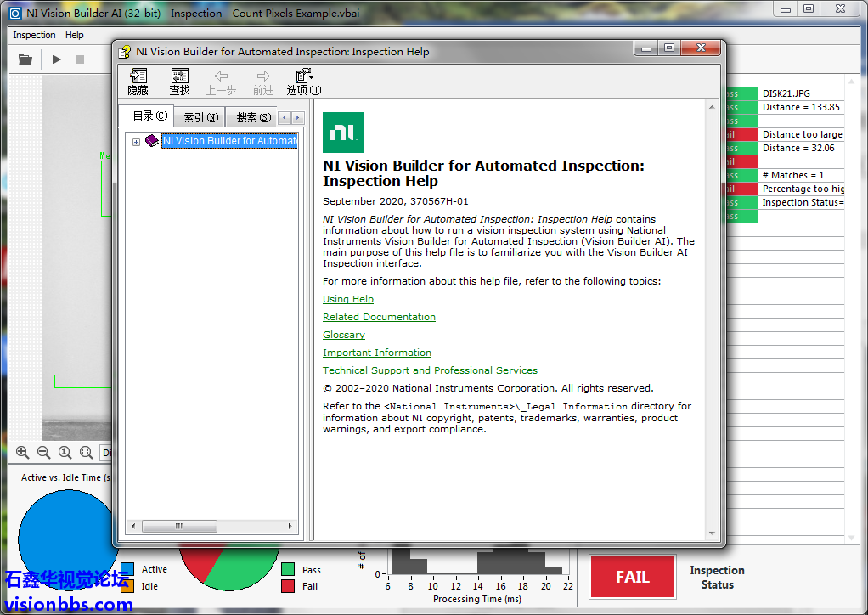Screen dimensions: 868x615
Task: Click the zoom-to-fit magnifier icon
Action: (x=86, y=453)
